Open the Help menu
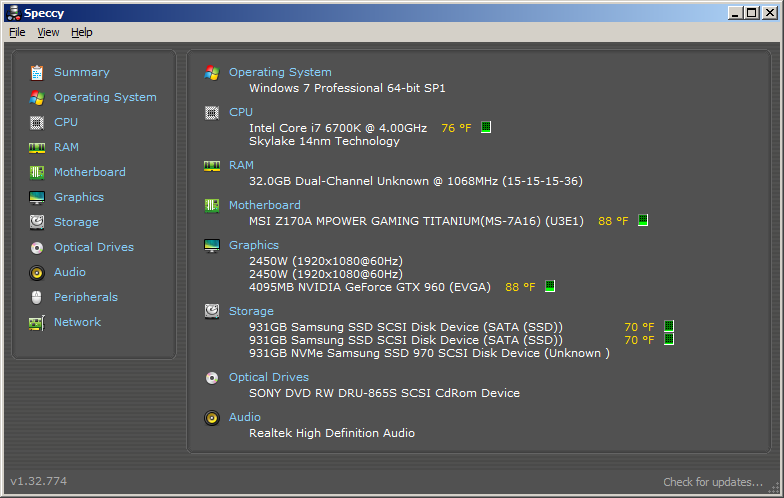 pyautogui.click(x=82, y=32)
